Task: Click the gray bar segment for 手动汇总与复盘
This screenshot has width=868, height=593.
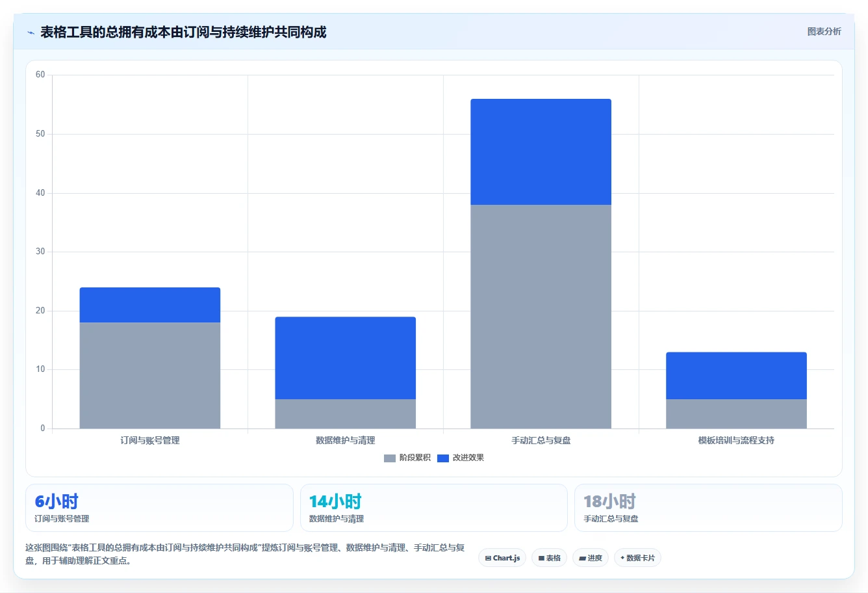Action: pyautogui.click(x=541, y=317)
